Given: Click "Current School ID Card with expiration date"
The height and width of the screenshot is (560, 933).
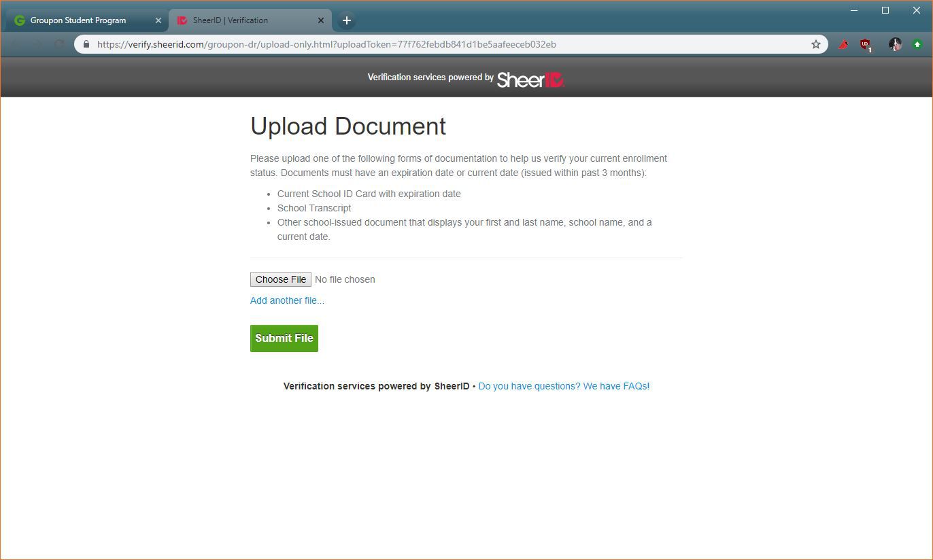Looking at the screenshot, I should click(369, 194).
